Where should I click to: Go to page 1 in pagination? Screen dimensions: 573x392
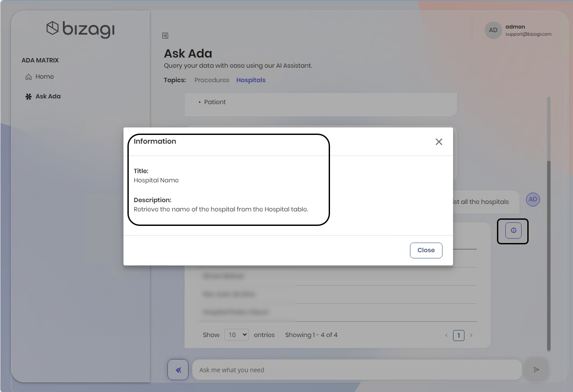458,335
